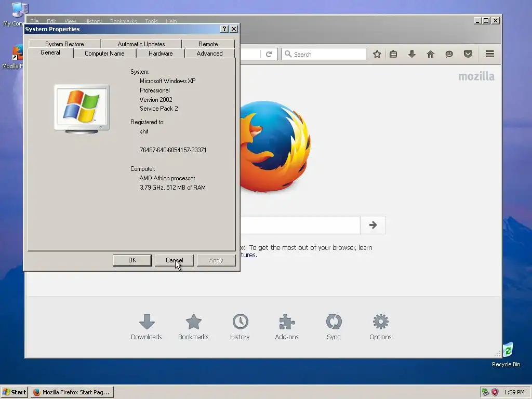Click the taskbar clock showing 1:59 PM
The width and height of the screenshot is (532, 399).
[514, 392]
